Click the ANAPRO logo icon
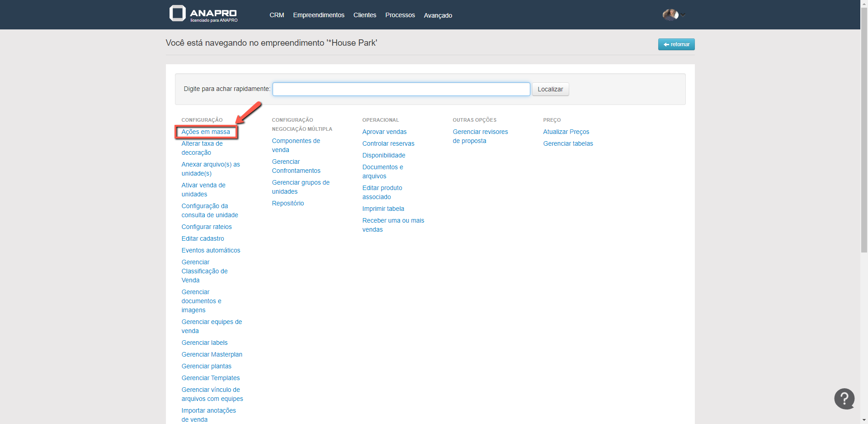 177,14
